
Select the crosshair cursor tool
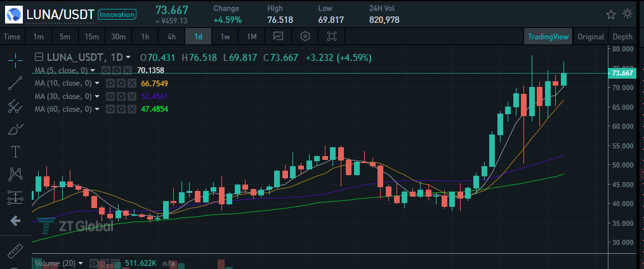15,60
